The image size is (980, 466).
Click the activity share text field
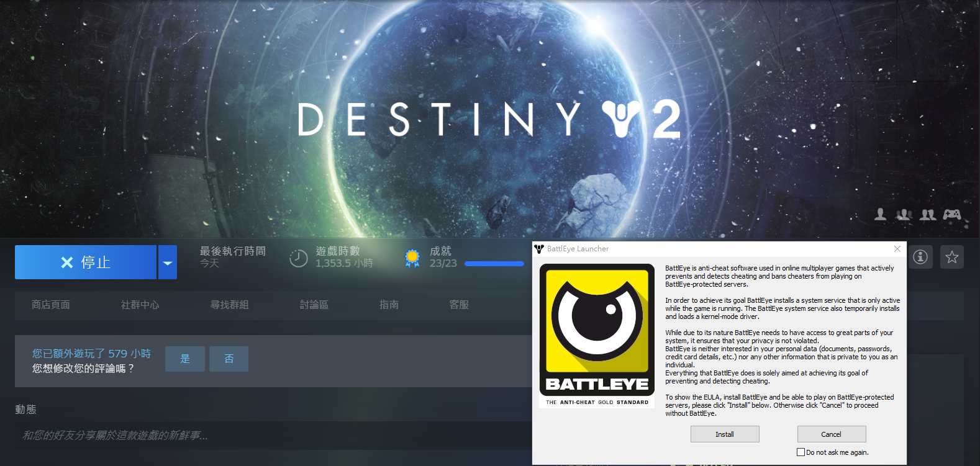pyautogui.click(x=272, y=436)
